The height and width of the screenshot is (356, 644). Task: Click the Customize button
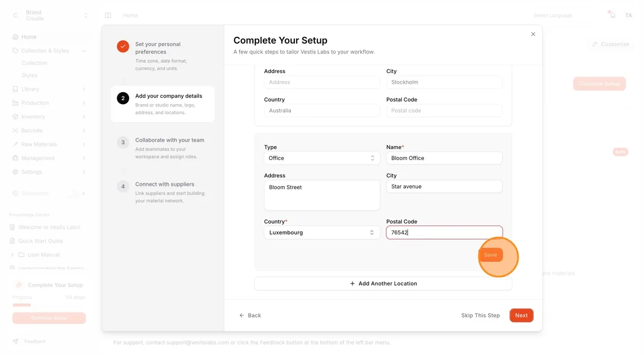coord(611,44)
